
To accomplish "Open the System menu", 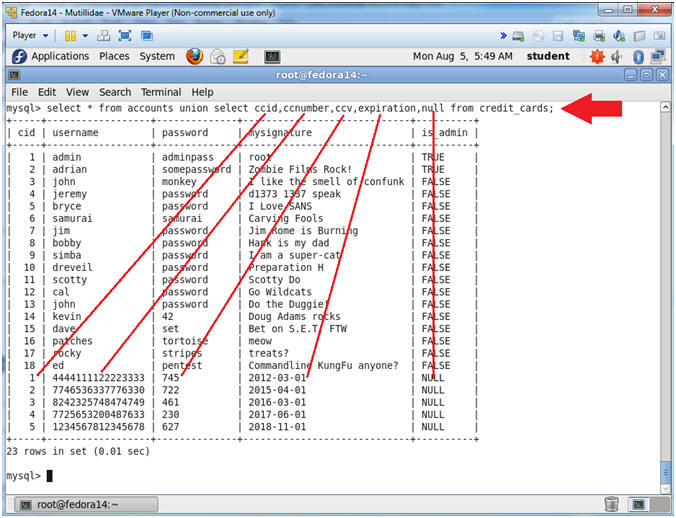I will [157, 56].
